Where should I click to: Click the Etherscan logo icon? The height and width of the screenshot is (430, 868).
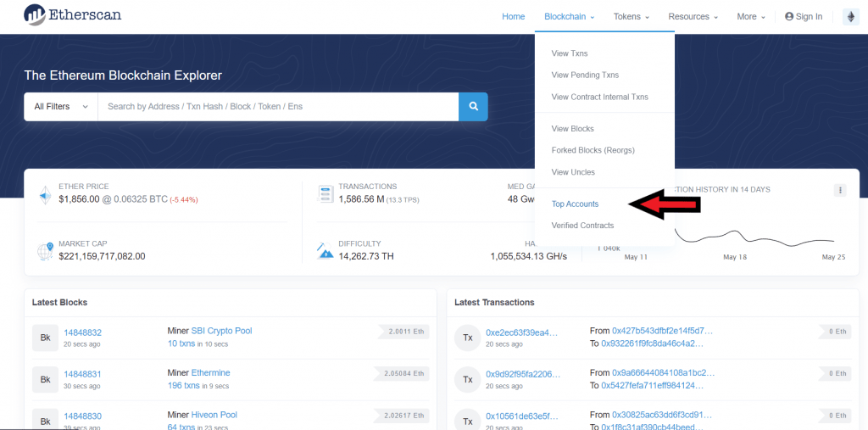36,14
